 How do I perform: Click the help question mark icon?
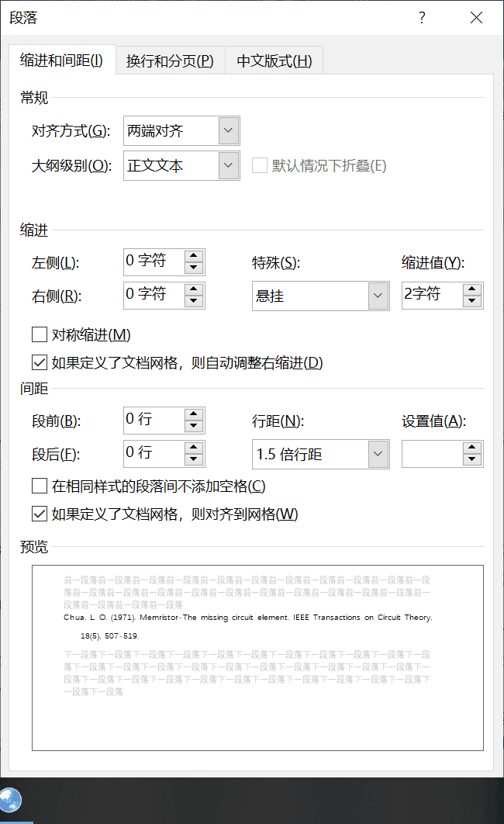coord(422,18)
